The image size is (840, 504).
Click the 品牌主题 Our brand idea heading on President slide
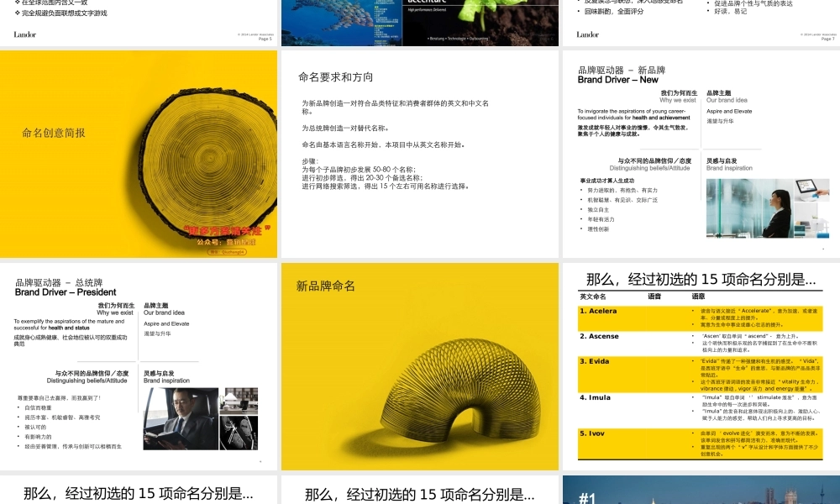click(166, 308)
